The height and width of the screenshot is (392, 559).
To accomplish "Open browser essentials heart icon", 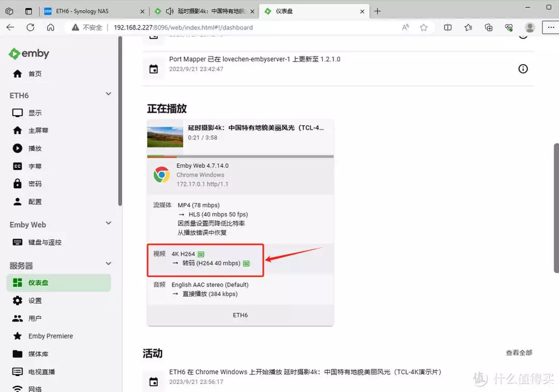I will tap(509, 27).
